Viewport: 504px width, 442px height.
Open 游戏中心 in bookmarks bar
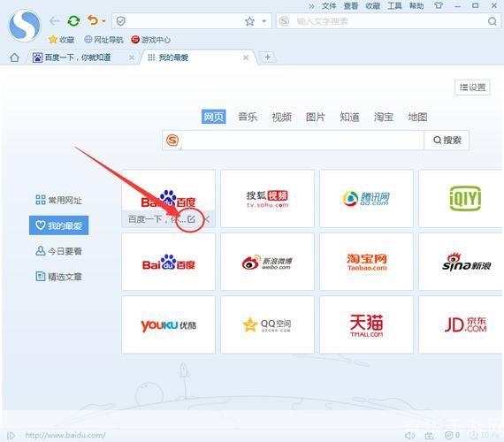(150, 40)
